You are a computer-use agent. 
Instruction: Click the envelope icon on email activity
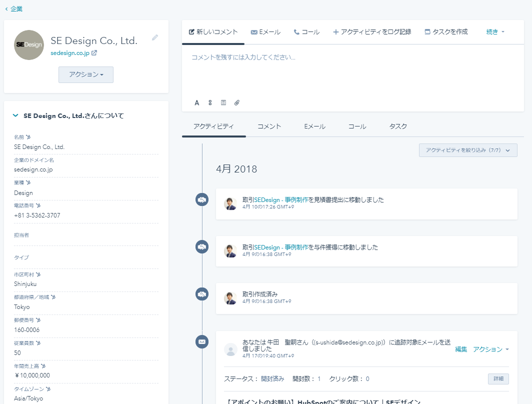pyautogui.click(x=202, y=341)
